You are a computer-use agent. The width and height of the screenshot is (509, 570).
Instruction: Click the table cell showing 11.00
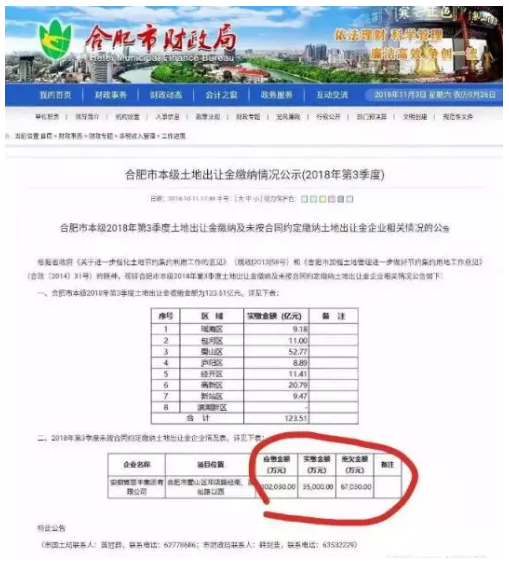click(276, 341)
